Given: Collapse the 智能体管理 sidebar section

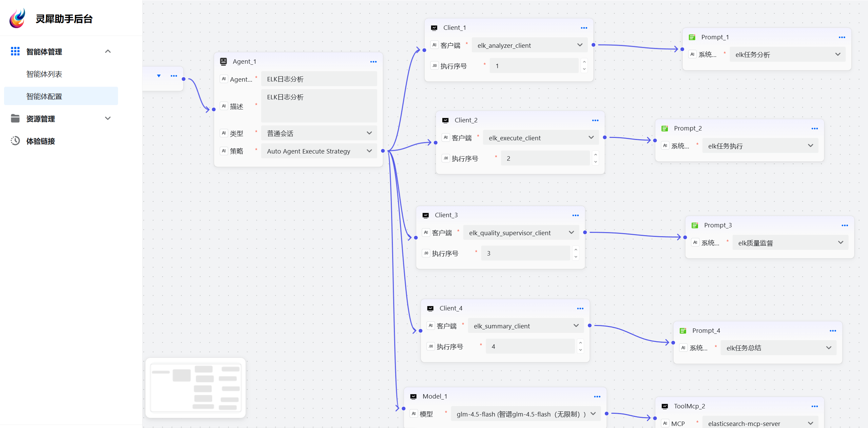Looking at the screenshot, I should click(x=108, y=52).
